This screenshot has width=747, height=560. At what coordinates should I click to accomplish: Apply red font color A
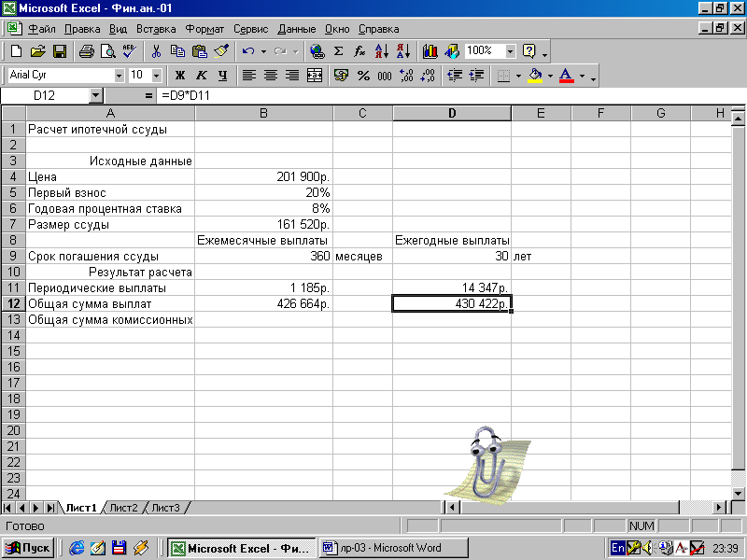[x=566, y=76]
